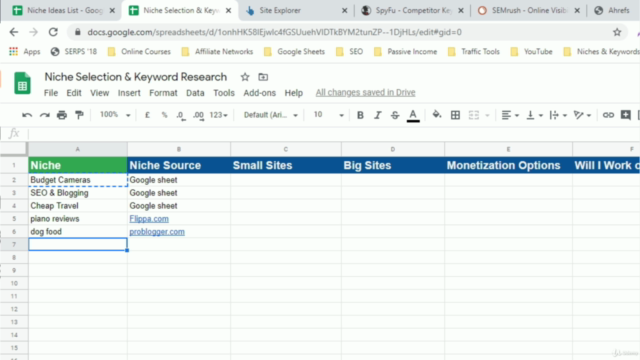Go back in browser history

pyautogui.click(x=13, y=32)
